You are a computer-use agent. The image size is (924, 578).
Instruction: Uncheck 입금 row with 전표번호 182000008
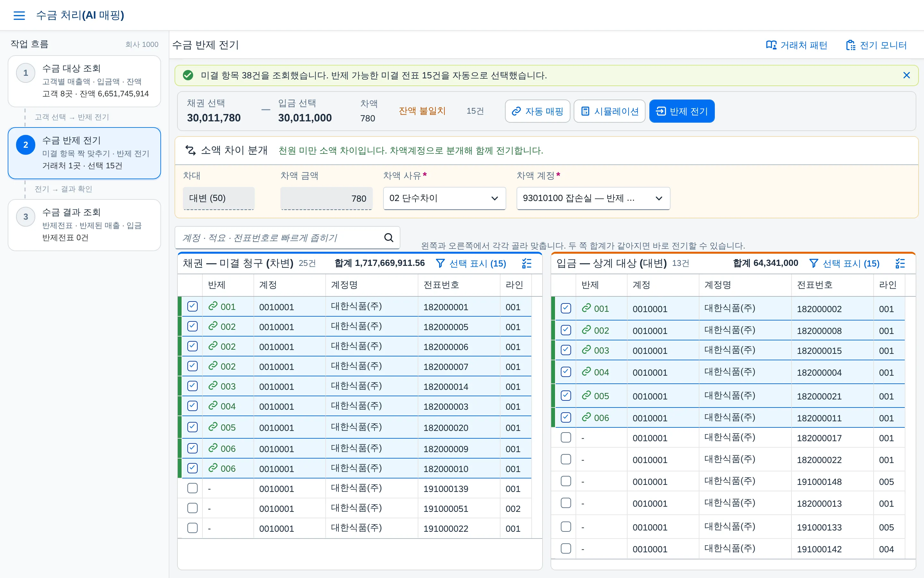(x=566, y=330)
